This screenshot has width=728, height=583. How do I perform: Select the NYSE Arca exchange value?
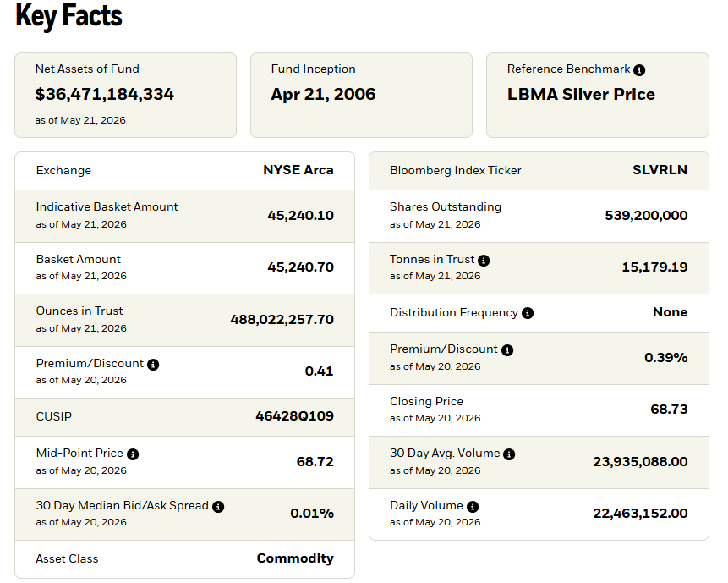298,170
